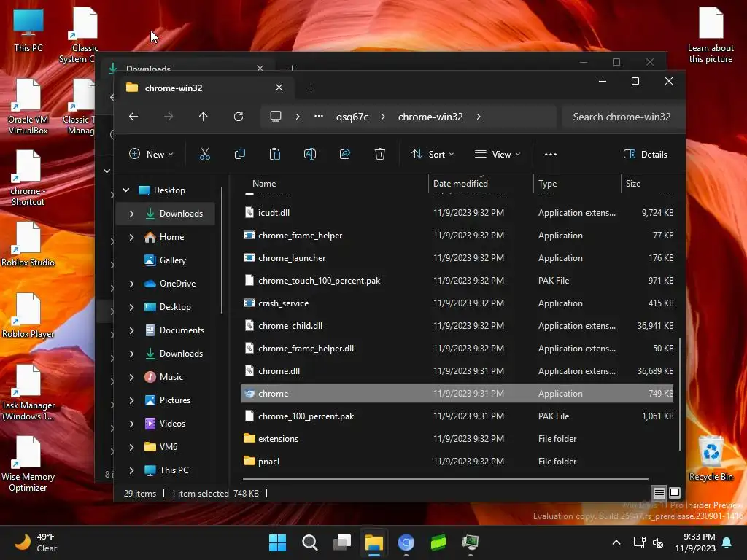Image resolution: width=747 pixels, height=560 pixels.
Task: Select icudt.dll file
Action: coord(457,212)
